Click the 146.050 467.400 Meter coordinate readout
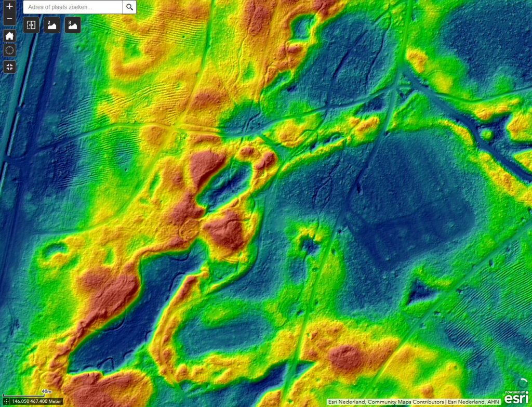This screenshot has height=407, width=532. 36,401
